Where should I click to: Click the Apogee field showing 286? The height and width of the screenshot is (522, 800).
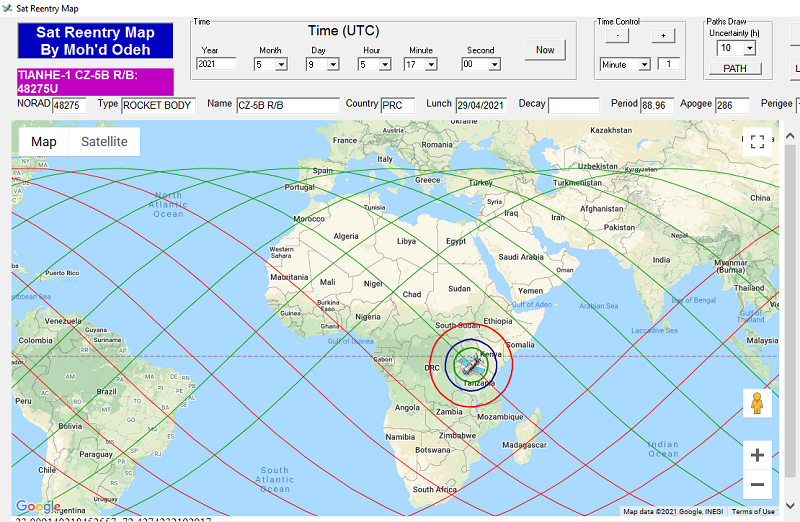tap(732, 106)
